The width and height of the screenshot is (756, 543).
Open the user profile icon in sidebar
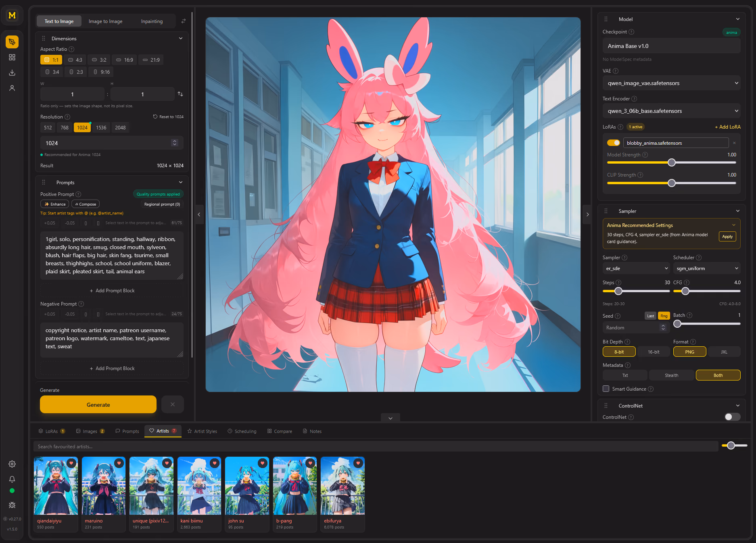coord(12,88)
